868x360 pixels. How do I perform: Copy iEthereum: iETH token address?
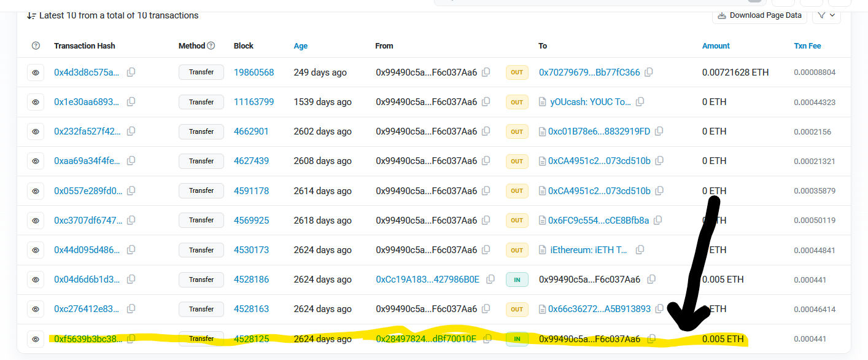640,250
